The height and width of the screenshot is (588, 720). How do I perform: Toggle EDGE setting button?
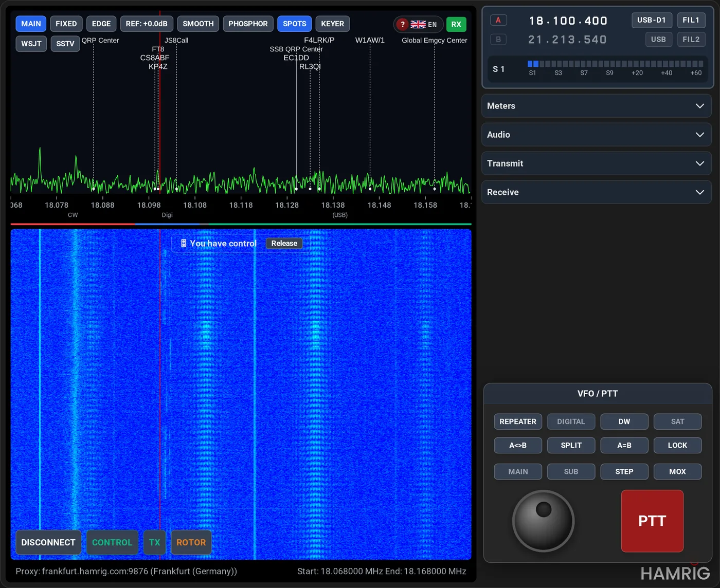[101, 24]
